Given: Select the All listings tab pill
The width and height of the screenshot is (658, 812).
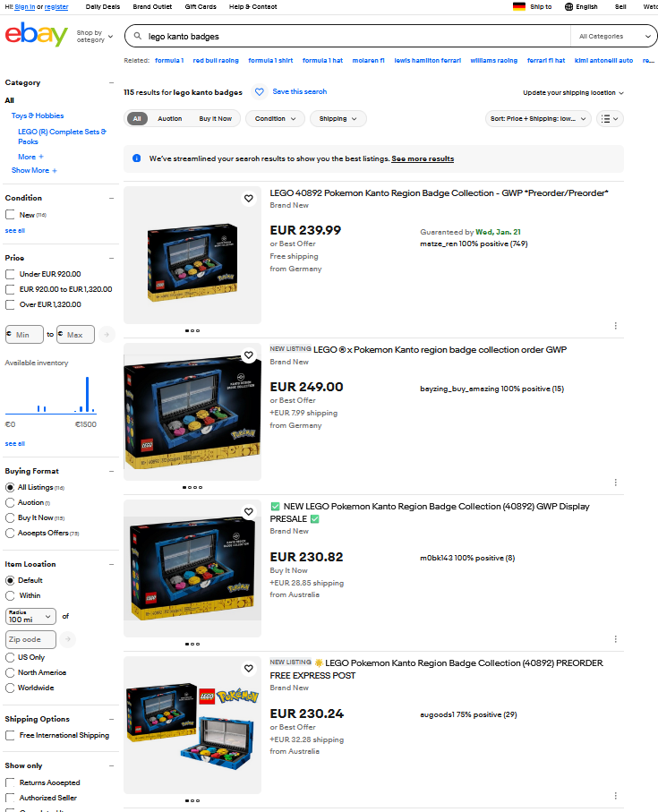Looking at the screenshot, I should tap(137, 118).
